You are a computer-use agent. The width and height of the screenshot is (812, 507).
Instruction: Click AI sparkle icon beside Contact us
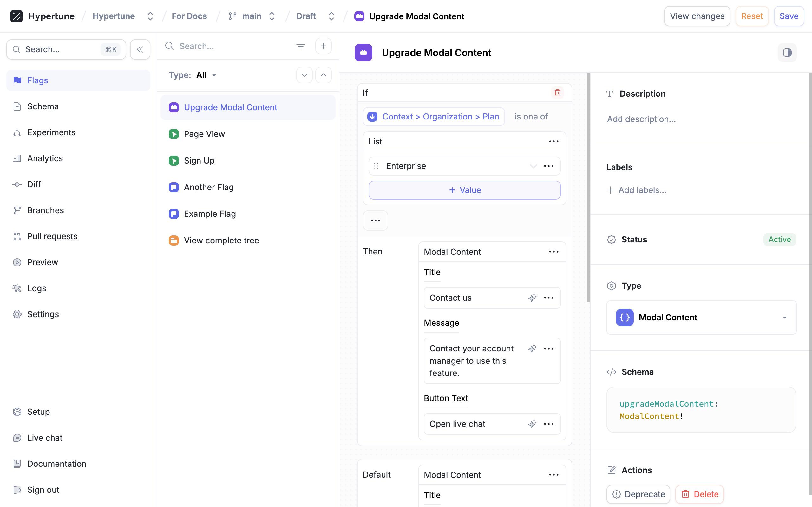click(x=532, y=298)
